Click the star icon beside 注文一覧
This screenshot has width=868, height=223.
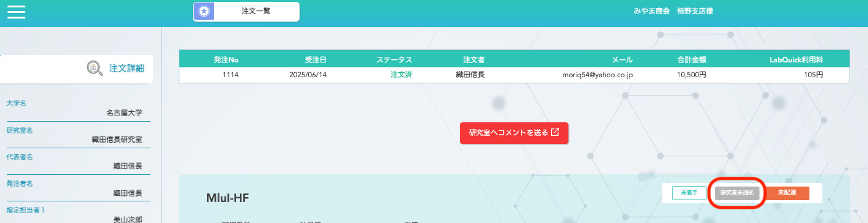[204, 11]
